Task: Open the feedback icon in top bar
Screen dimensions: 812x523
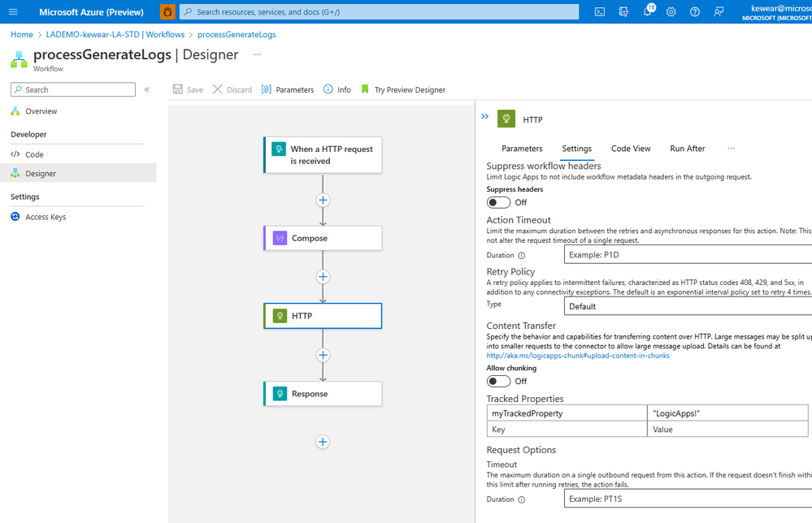Action: pyautogui.click(x=719, y=12)
